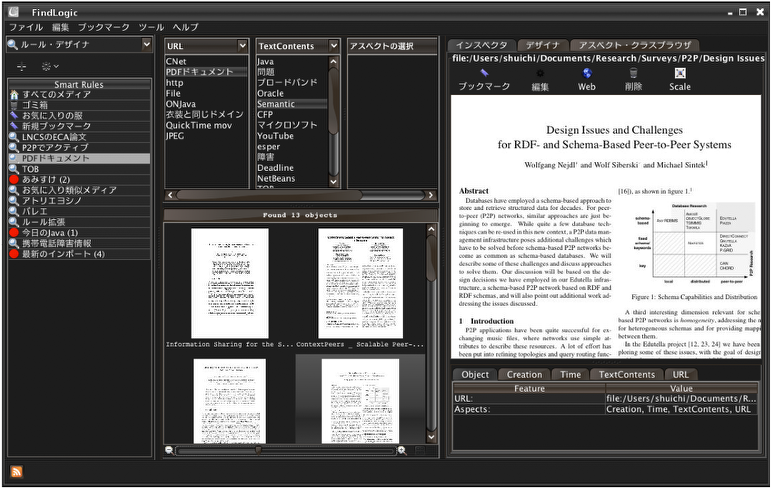Select Semantic in TextContents list
The height and width of the screenshot is (488, 772).
(x=276, y=104)
